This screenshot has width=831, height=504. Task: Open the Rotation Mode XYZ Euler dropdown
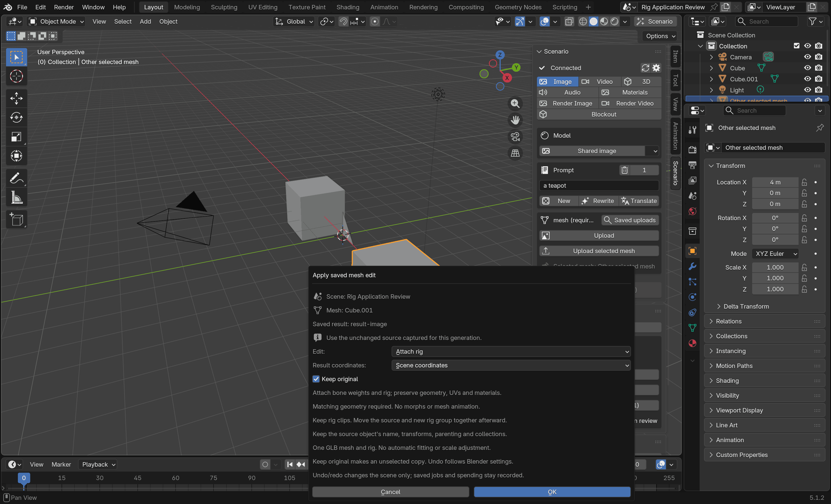[775, 254]
